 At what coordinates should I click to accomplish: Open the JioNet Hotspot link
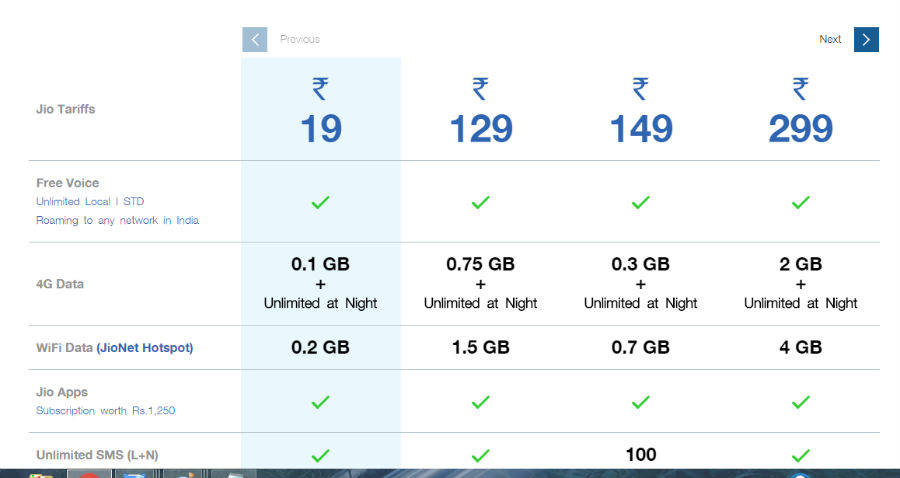click(x=146, y=348)
